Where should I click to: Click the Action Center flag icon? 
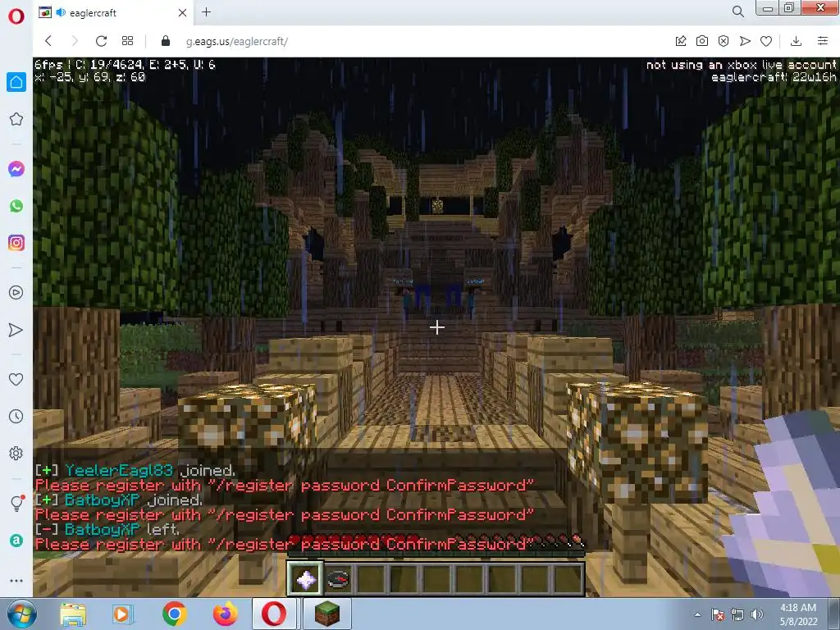(x=718, y=614)
